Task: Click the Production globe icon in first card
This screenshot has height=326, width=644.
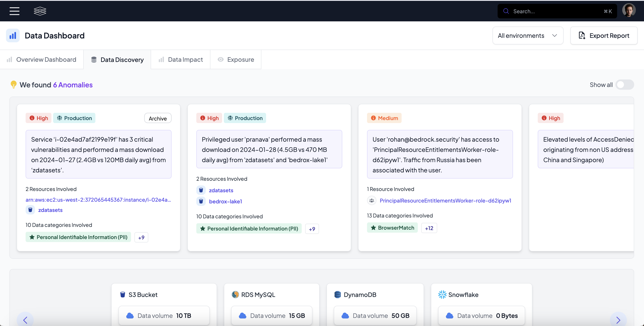Action: coord(60,118)
